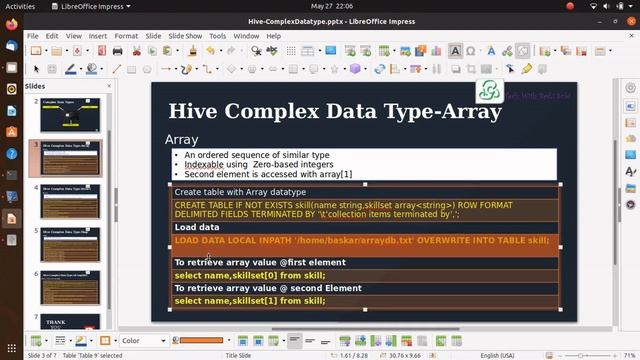Toggle Point Edit Mode icon
The height and width of the screenshot is (360, 640).
click(x=510, y=69)
